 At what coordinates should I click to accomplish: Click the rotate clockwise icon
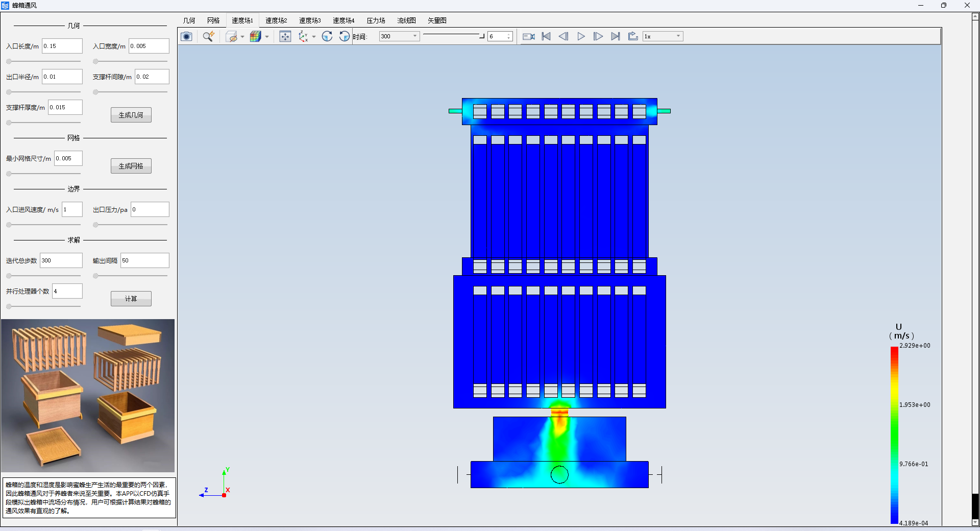327,36
